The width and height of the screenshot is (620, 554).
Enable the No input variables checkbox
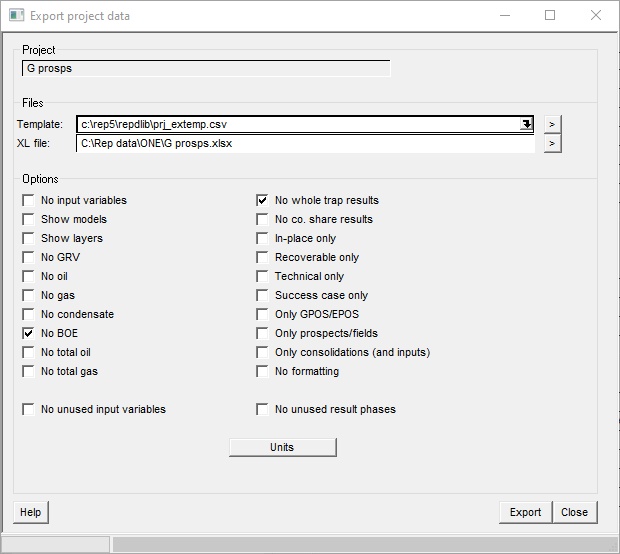point(29,200)
